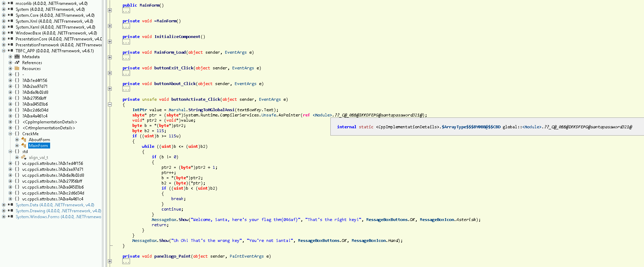Viewport: 644px width, 267px height.
Task: Click the ?A0x6a9b02d8 namespace braces icon
Action: click(x=17, y=92)
